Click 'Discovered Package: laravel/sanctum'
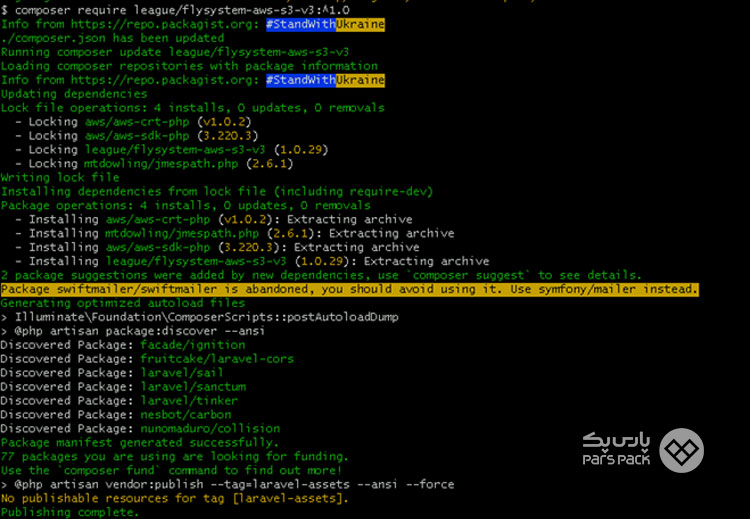 (123, 386)
